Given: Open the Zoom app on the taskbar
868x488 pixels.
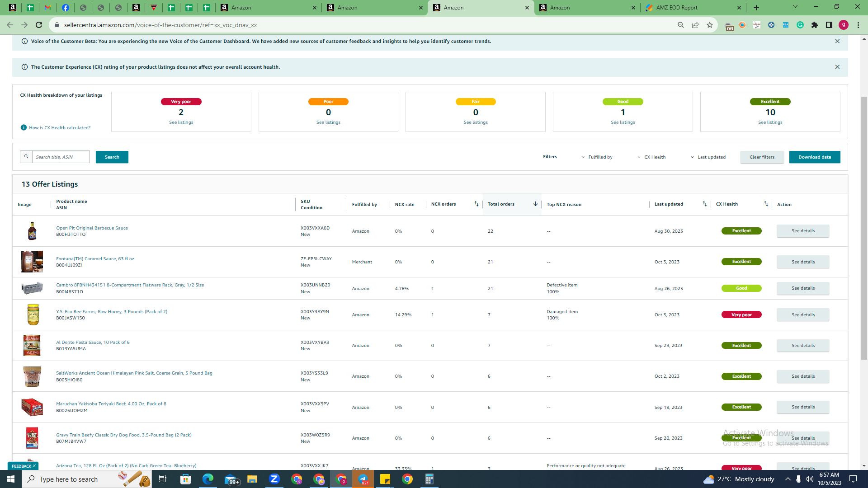Looking at the screenshot, I should 274,479.
